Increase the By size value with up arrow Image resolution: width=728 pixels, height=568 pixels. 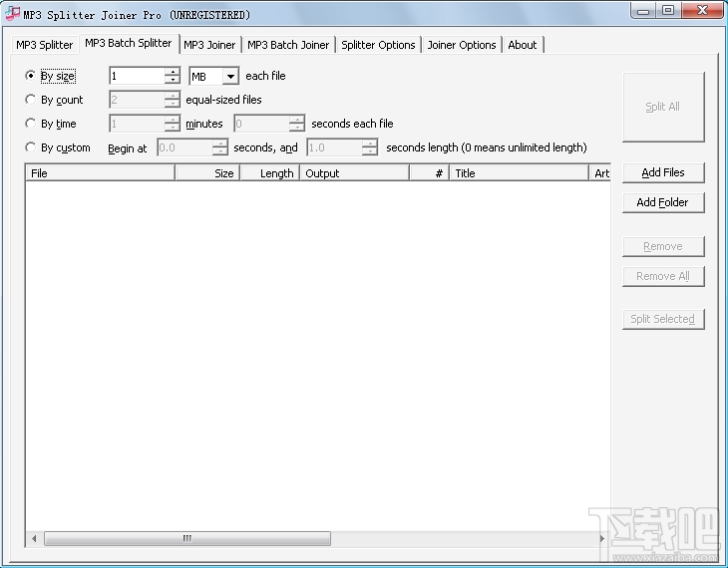pos(173,72)
